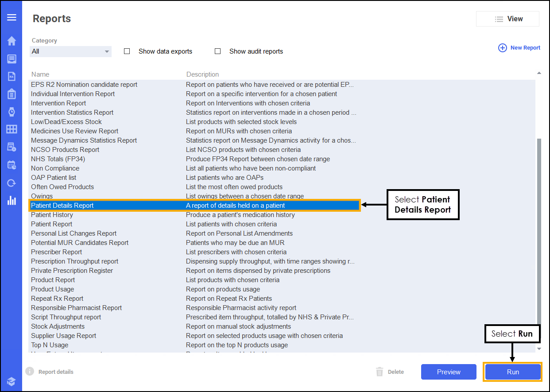The width and height of the screenshot is (550, 392).
Task: Open the View options button
Action: [507, 19]
